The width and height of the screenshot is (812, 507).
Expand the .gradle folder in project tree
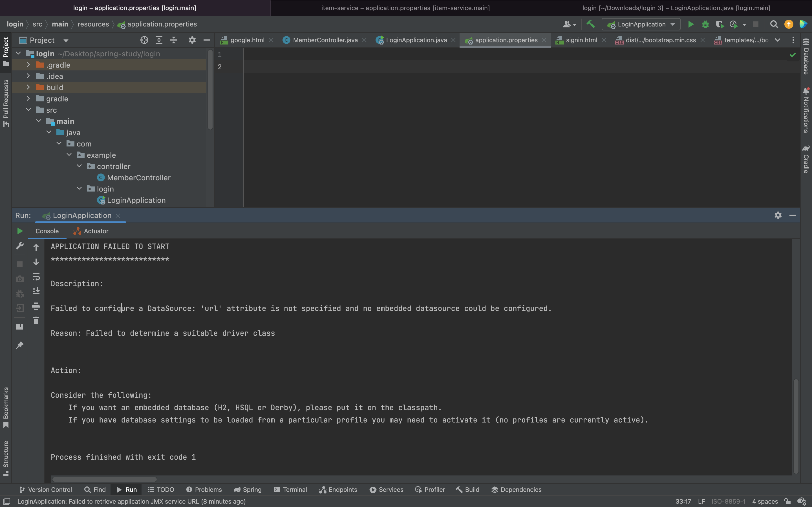click(x=28, y=65)
